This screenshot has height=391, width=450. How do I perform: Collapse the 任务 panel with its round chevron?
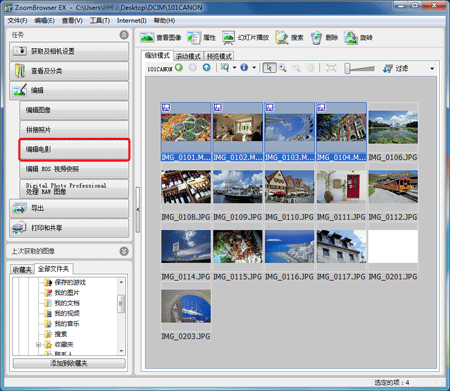[124, 35]
